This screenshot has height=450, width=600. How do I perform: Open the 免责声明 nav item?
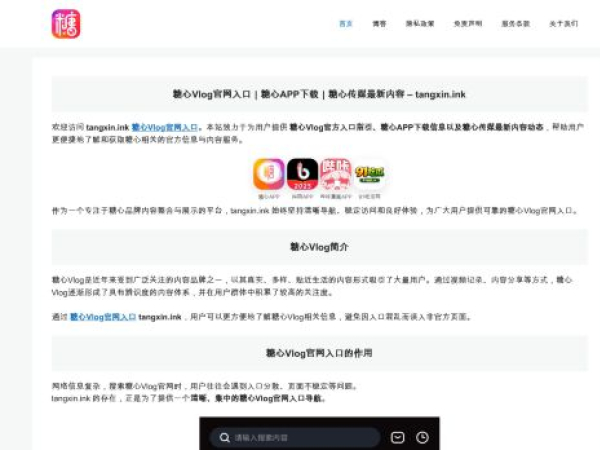pos(468,24)
